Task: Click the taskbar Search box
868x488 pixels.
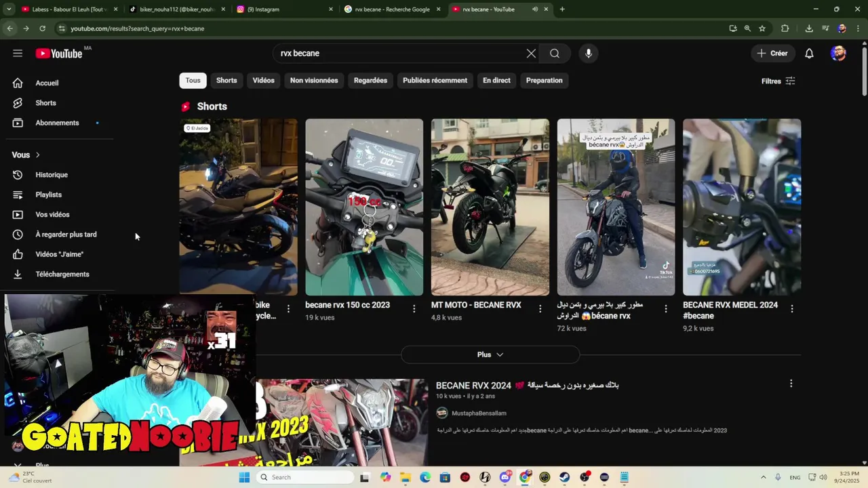Action: point(305,477)
